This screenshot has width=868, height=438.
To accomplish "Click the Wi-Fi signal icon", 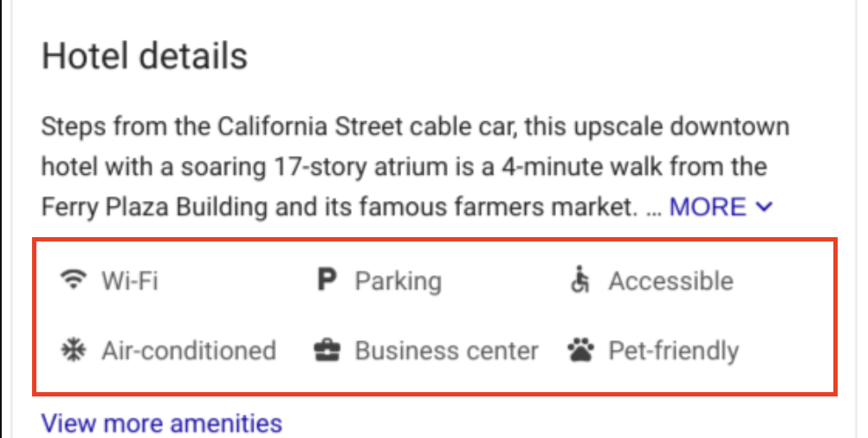I will (73, 280).
